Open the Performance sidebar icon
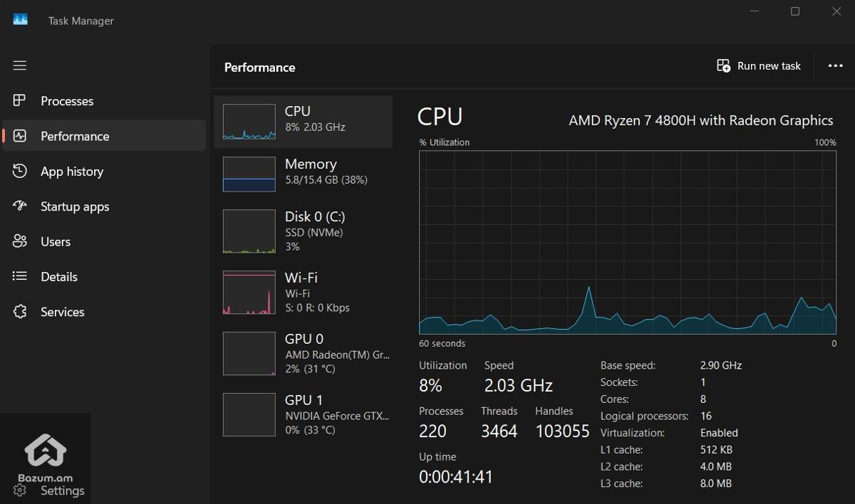Image resolution: width=855 pixels, height=504 pixels. tap(19, 136)
